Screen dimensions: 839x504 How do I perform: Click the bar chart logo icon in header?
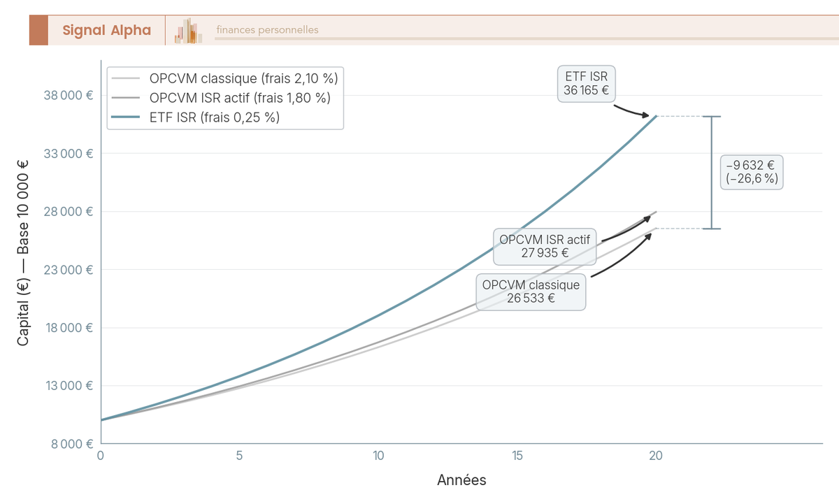[189, 31]
